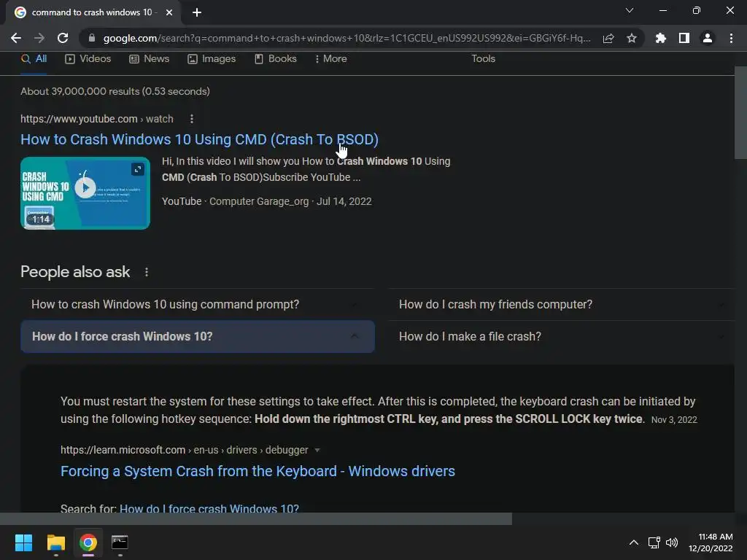Open the volume speaker tray icon
Image resolution: width=747 pixels, height=560 pixels.
pos(672,542)
